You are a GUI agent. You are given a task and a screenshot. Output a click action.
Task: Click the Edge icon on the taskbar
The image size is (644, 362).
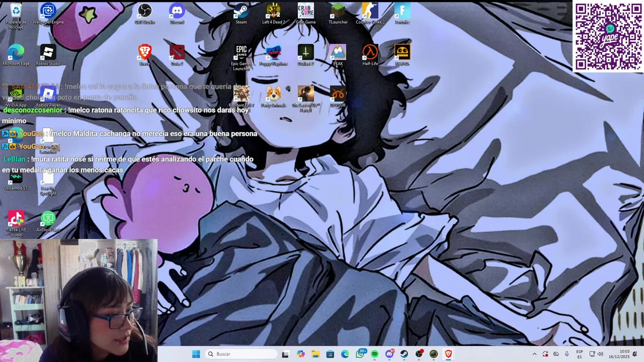(345, 354)
